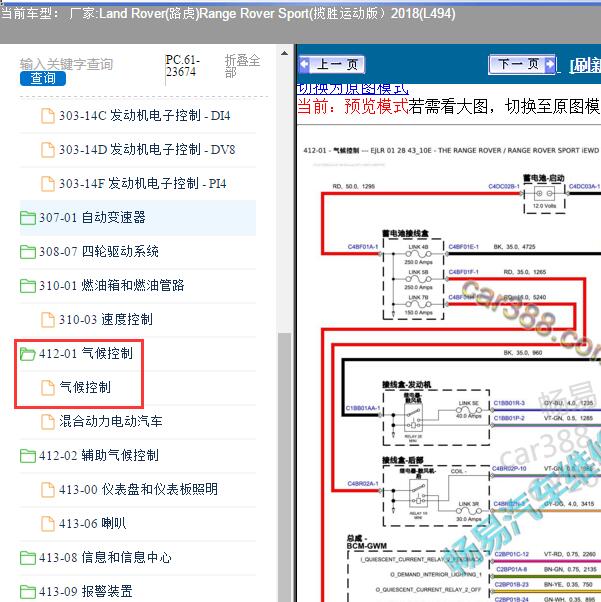
Task: Expand the 307-01 自动变速器 folder
Action: point(92,218)
